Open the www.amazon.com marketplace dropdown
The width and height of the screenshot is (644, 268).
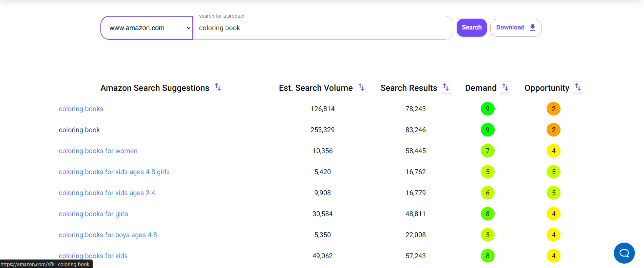[147, 28]
